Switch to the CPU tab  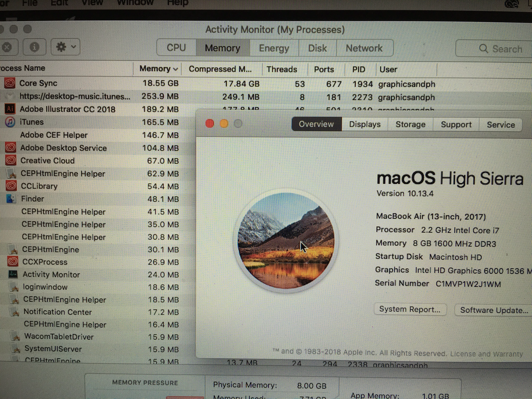point(176,48)
